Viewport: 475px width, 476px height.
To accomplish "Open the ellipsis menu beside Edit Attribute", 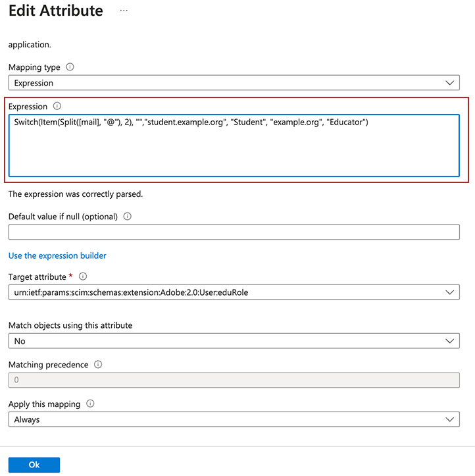I will tap(124, 11).
